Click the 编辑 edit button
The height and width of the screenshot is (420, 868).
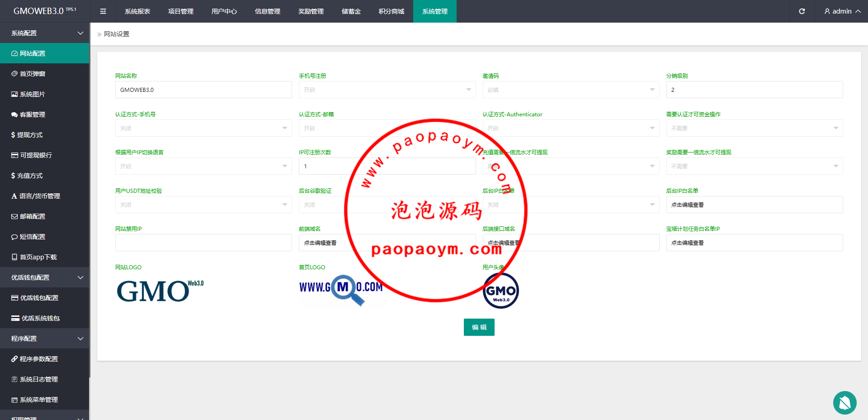pos(479,327)
